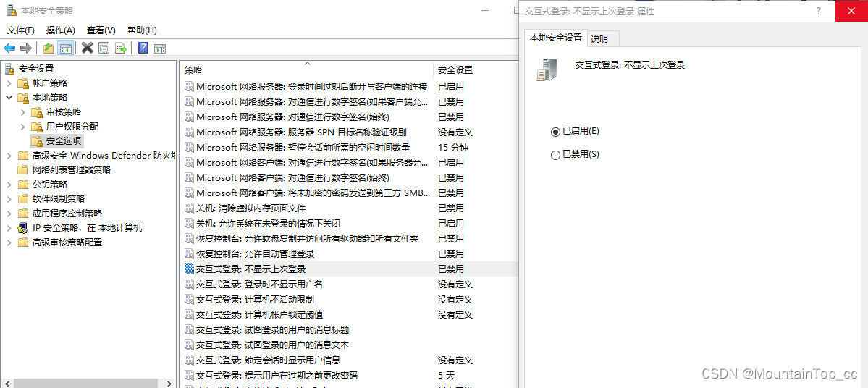868x388 pixels.
Task: Click the policy icon of 恢复控制台: 允许自动管理登录
Action: [189, 253]
